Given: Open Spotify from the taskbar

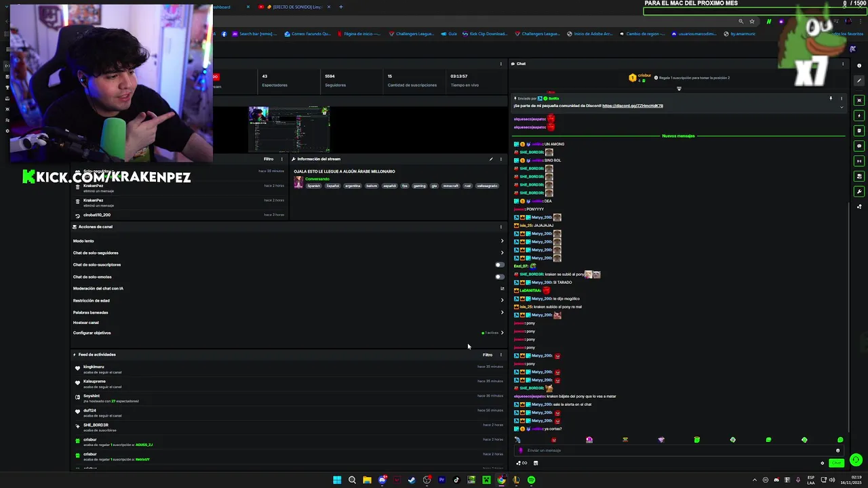Looking at the screenshot, I should pos(531,480).
